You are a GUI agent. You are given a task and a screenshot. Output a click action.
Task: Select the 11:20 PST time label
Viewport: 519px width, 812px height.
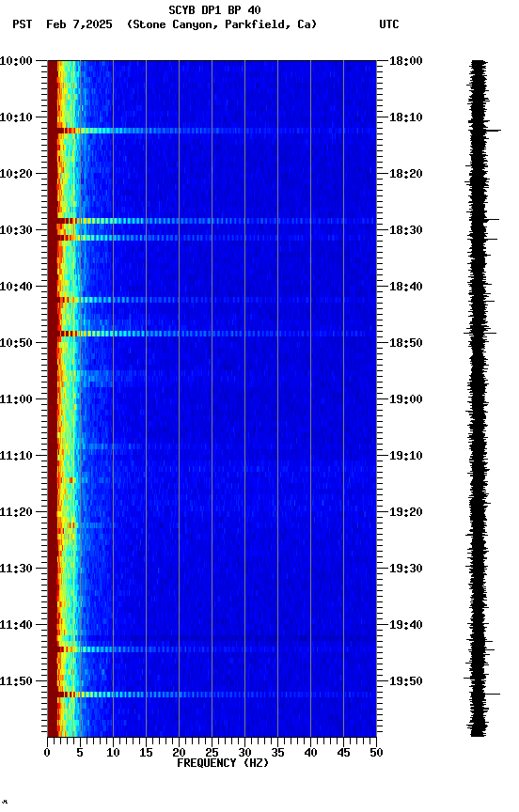[16, 512]
